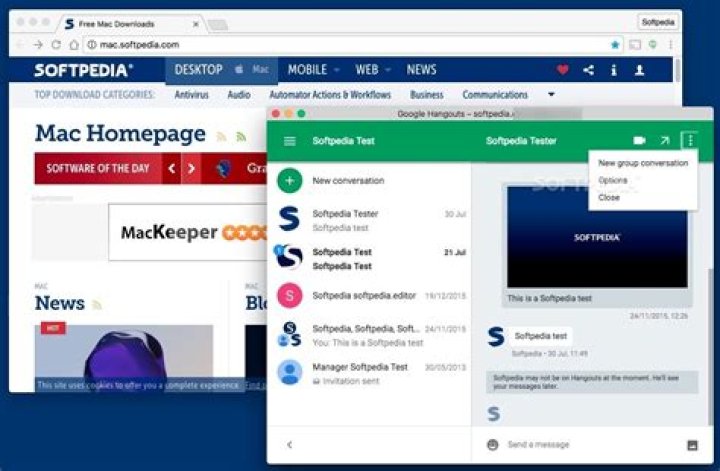Click the share icon on Softpedia header
720x471 pixels.
pos(588,70)
